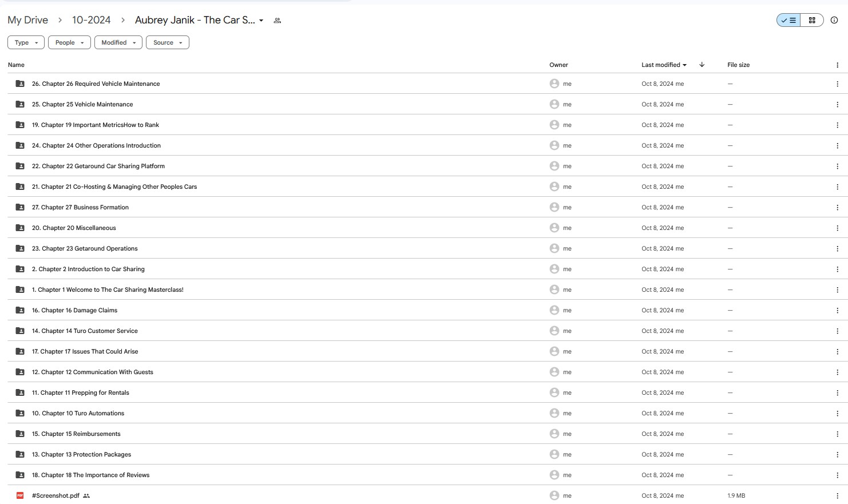Select 23. Chapter 23 Getaround Operations folder name
Screen dimensions: 848x504
tap(85, 248)
